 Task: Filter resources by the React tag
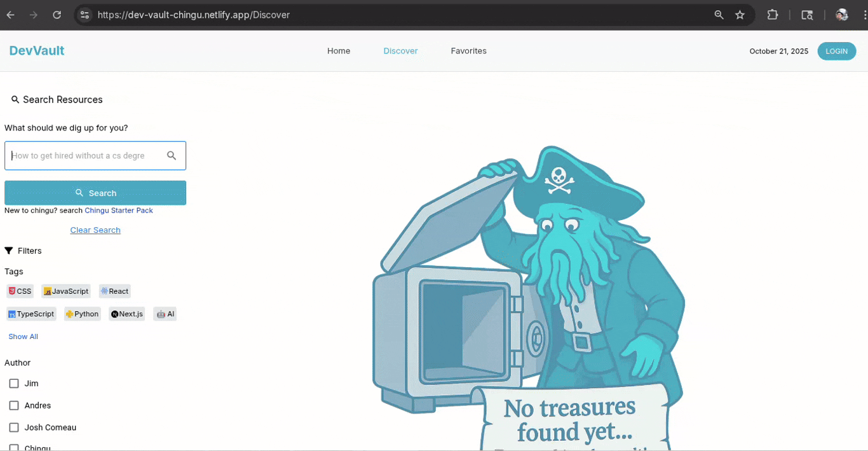coord(114,291)
